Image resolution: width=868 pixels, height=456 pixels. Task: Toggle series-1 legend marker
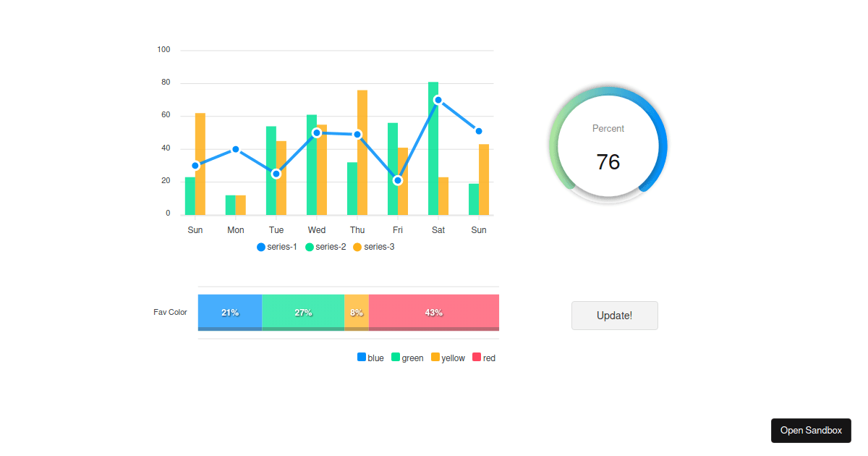(261, 247)
